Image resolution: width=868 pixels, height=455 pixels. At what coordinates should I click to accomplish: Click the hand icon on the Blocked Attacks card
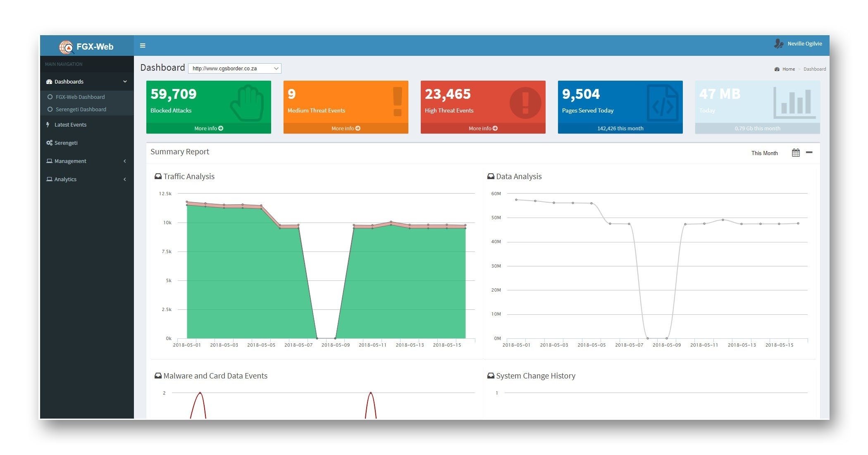[x=248, y=103]
